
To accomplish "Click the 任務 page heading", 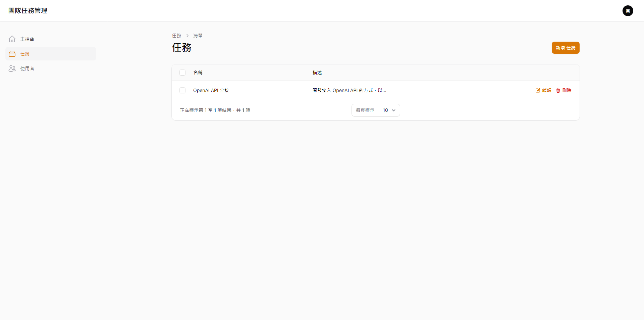I will pyautogui.click(x=182, y=48).
